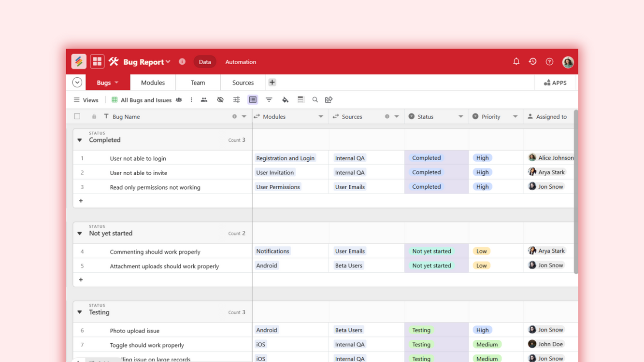The image size is (644, 362).
Task: Click User Emails source for commenting bug
Action: click(x=350, y=251)
